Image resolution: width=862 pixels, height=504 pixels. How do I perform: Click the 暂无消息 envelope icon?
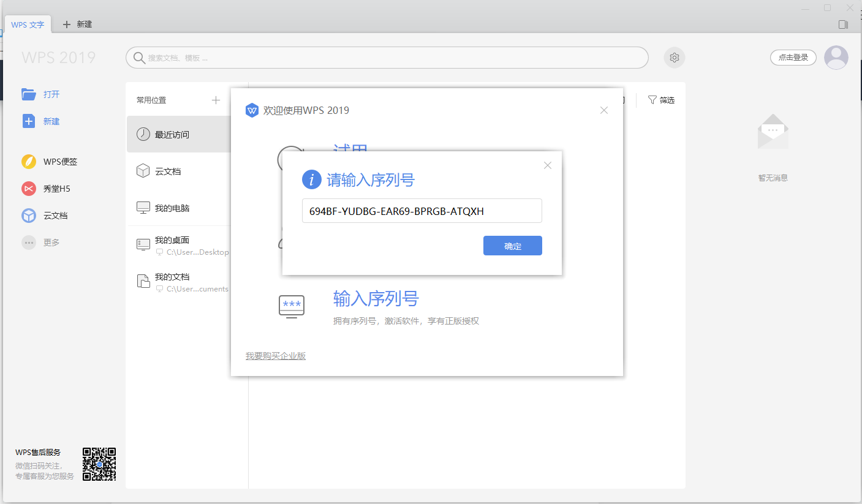773,132
